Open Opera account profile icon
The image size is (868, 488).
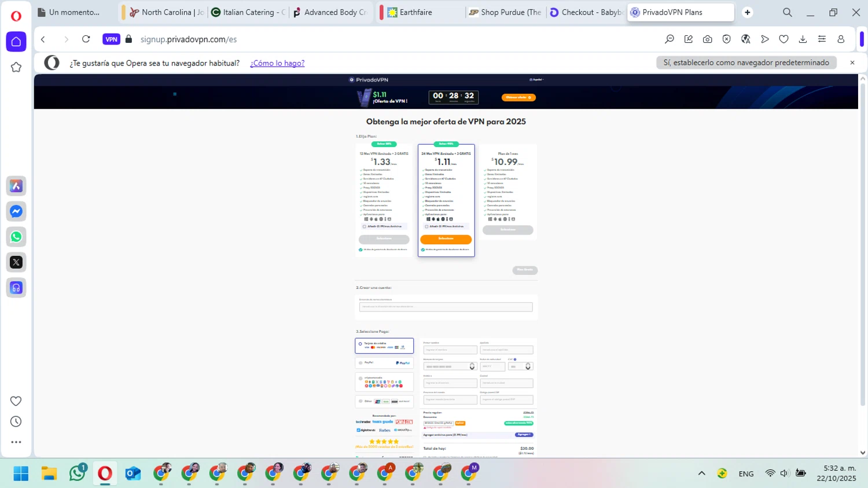point(841,39)
